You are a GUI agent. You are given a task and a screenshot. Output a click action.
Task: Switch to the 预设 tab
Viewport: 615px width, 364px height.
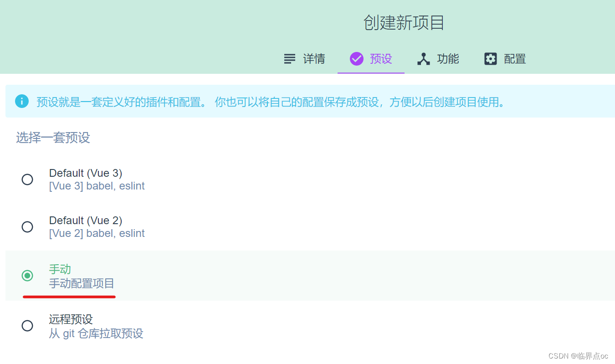pos(371,59)
